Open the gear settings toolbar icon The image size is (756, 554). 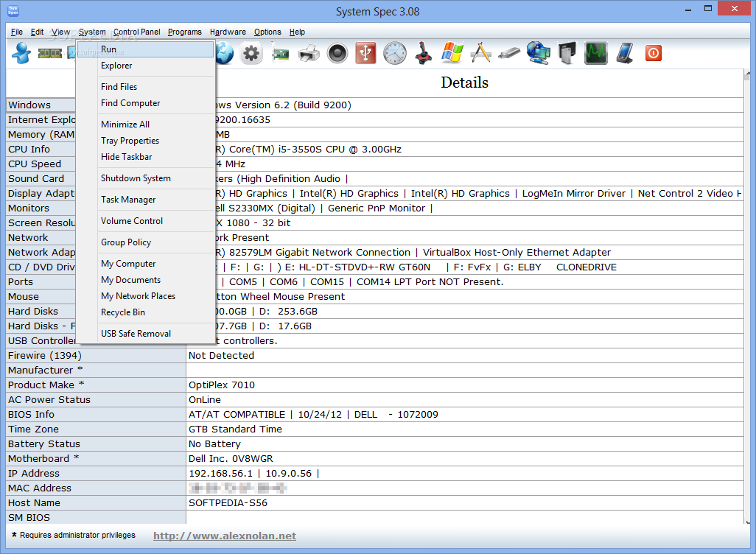(x=251, y=53)
